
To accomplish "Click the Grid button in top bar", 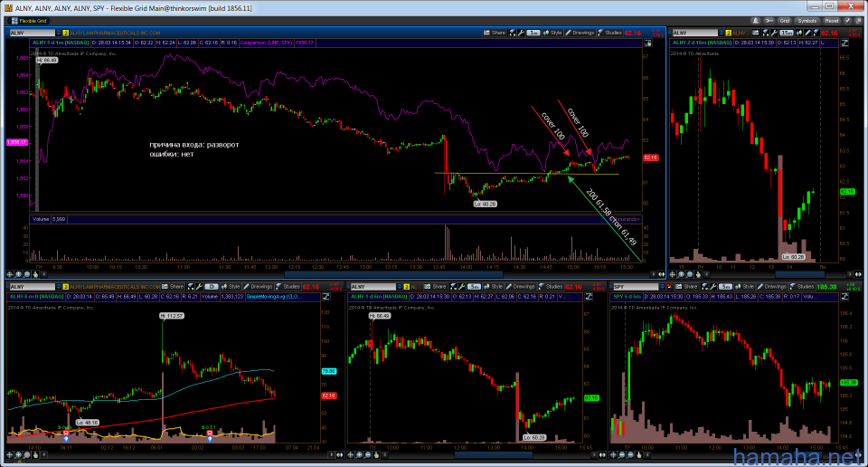I will click(x=785, y=21).
